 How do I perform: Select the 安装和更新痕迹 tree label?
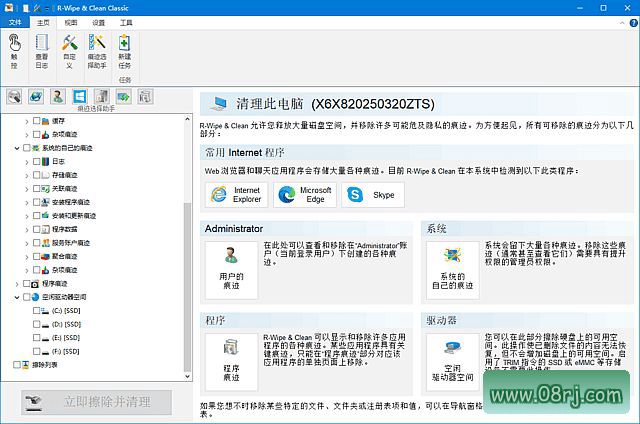[74, 215]
